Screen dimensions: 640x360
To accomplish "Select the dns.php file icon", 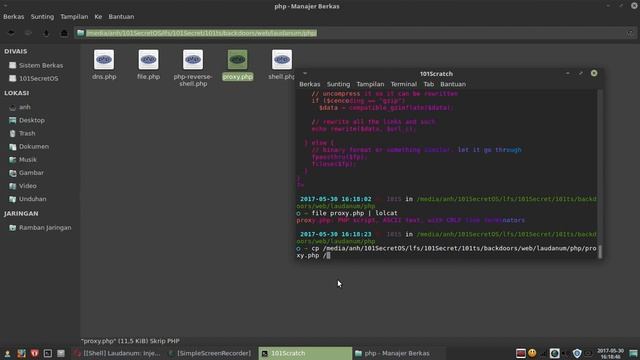I will 104,60.
